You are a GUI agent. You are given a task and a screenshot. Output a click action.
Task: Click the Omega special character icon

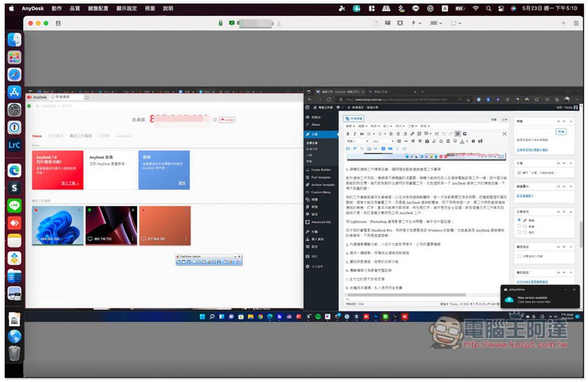tap(441, 141)
